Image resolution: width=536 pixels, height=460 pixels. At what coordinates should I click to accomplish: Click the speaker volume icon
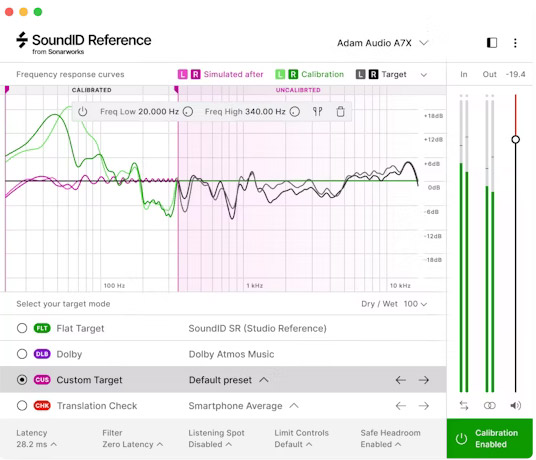(x=515, y=406)
